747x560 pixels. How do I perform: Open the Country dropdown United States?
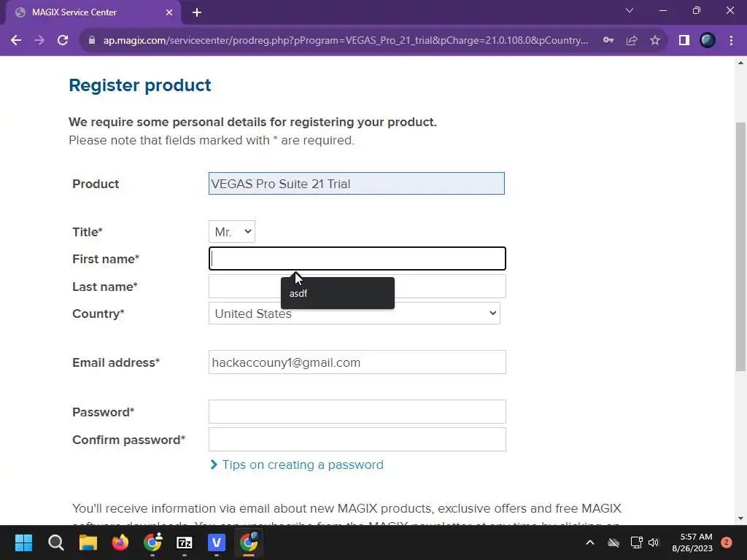pyautogui.click(x=355, y=314)
